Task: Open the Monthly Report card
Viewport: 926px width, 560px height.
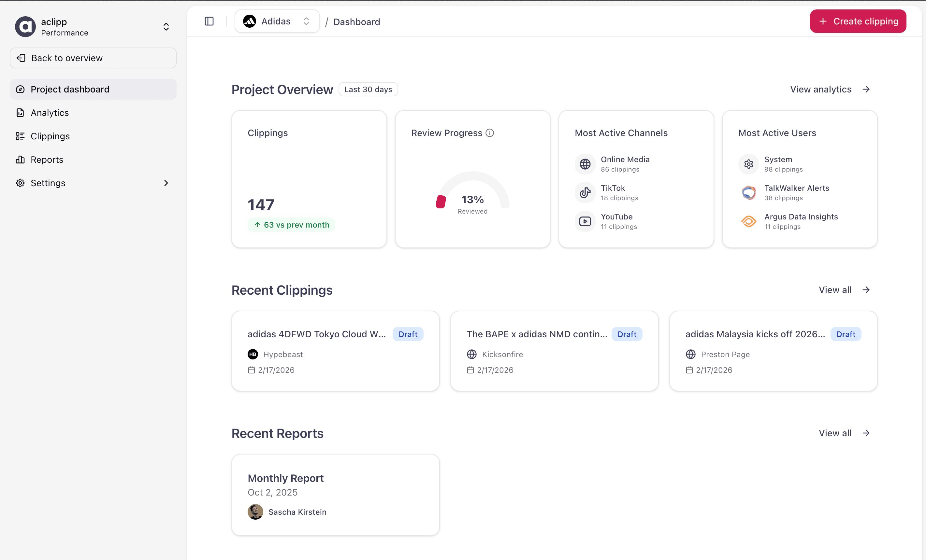Action: [335, 495]
